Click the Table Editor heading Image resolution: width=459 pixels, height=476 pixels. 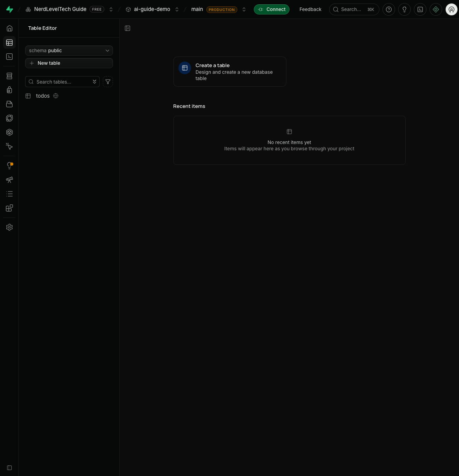[x=42, y=28]
